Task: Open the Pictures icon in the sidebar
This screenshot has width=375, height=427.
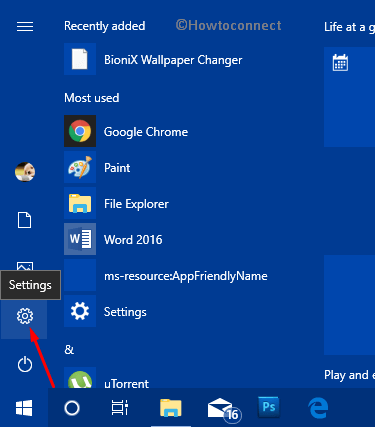Action: (x=25, y=266)
